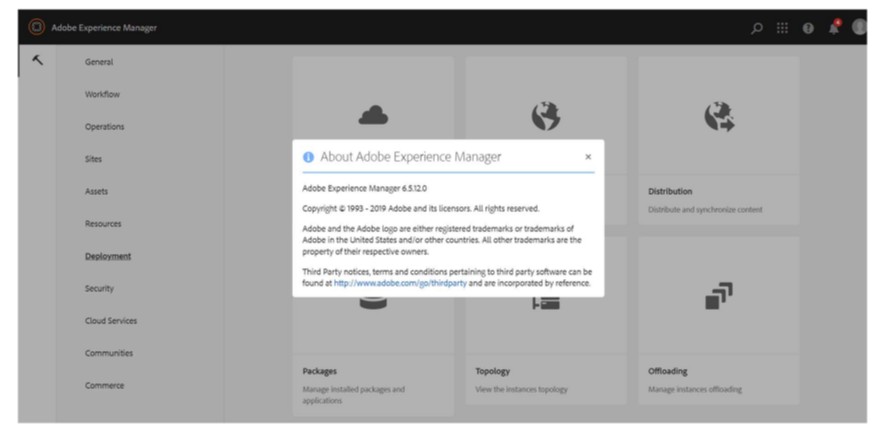The image size is (892, 437).
Task: Open the Distribution card title
Action: [670, 192]
